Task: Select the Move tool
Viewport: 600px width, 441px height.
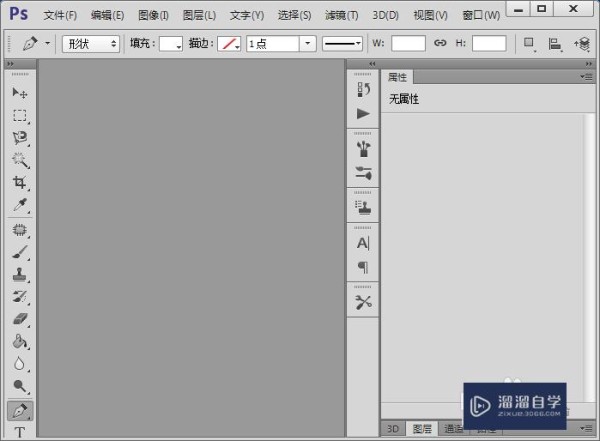Action: [x=20, y=93]
